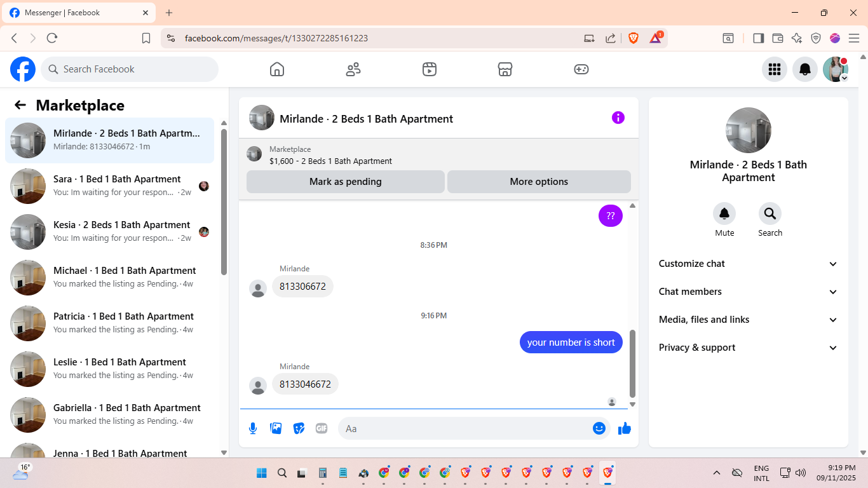This screenshot has width=868, height=488.
Task: Click the Facebook logo
Action: [x=23, y=69]
